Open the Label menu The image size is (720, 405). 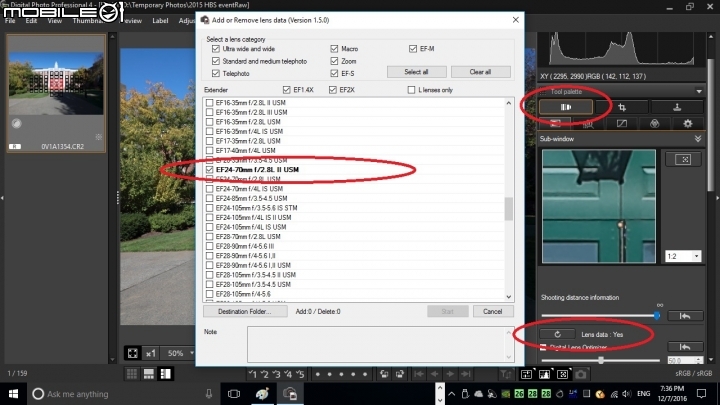(160, 21)
